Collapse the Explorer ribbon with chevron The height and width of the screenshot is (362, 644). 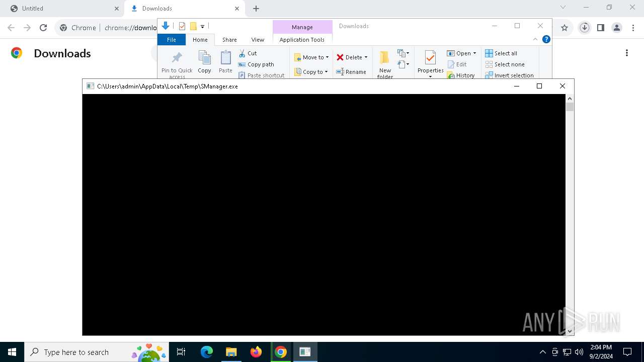535,39
